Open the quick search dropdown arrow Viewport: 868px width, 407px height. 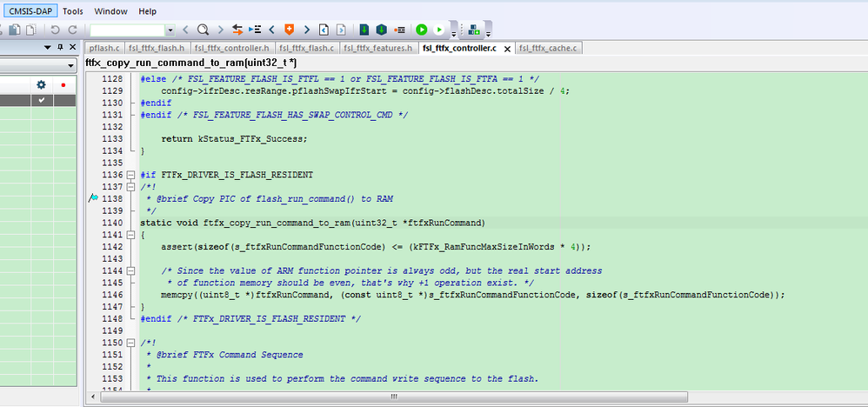170,30
